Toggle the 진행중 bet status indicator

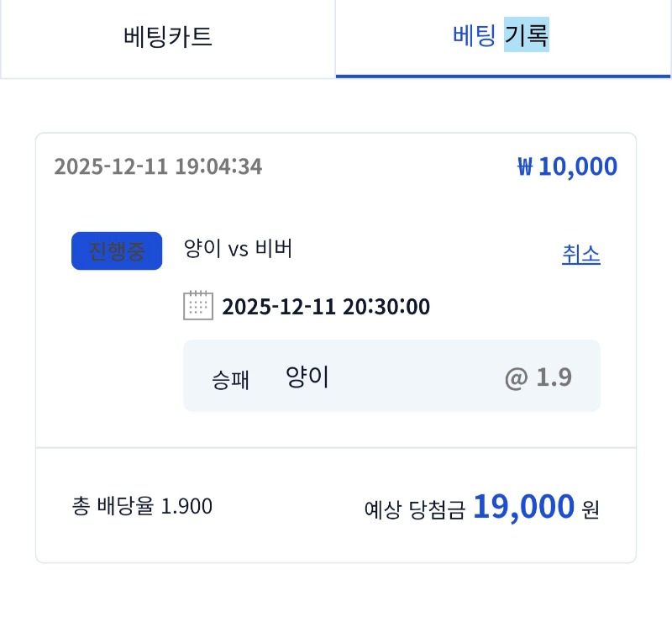pos(117,250)
